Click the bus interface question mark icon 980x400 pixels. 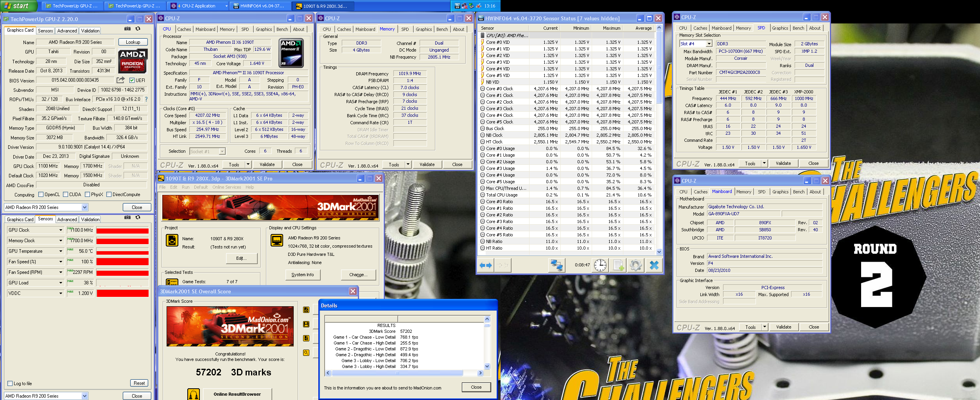coord(146,99)
